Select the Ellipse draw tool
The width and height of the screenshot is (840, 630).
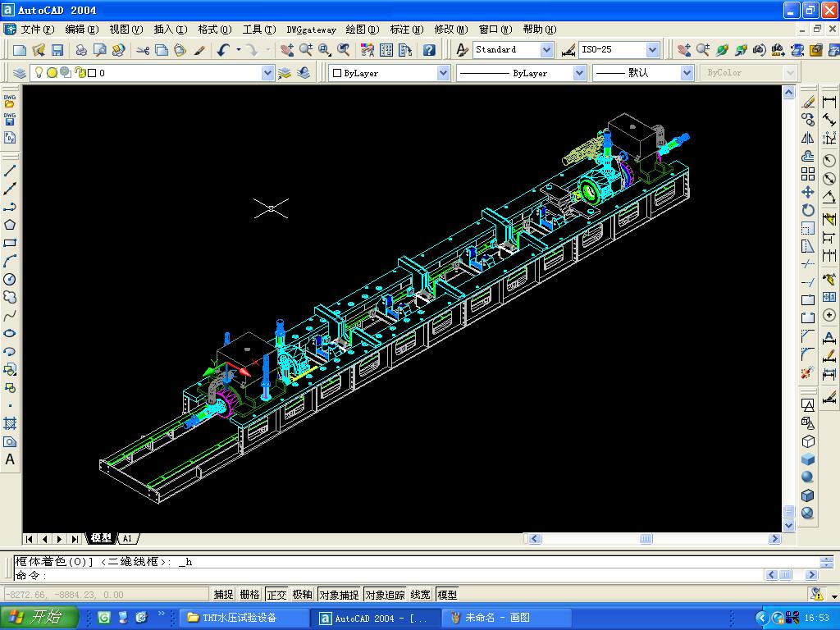[x=10, y=333]
